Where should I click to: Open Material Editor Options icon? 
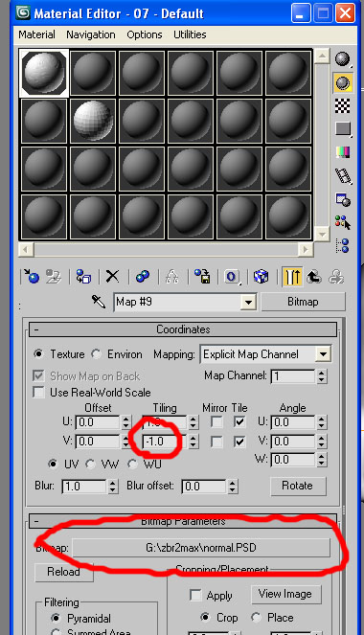(343, 199)
